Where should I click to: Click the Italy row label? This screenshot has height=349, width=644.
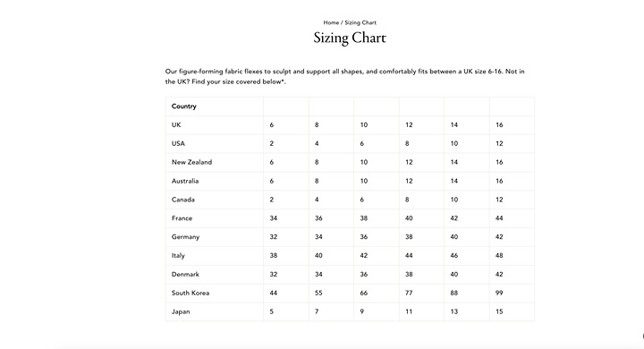[x=178, y=256]
